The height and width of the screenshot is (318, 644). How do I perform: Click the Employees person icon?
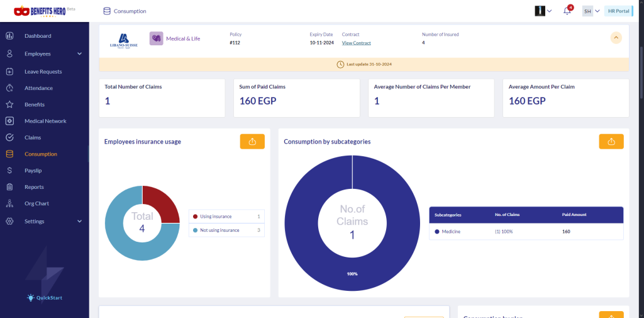(x=10, y=54)
